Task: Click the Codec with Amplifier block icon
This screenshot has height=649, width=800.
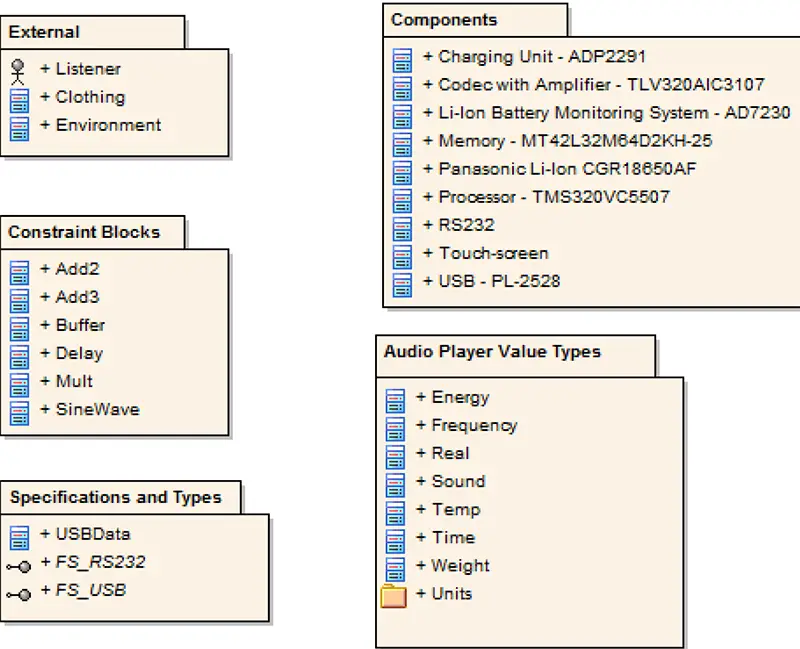Action: click(x=402, y=88)
